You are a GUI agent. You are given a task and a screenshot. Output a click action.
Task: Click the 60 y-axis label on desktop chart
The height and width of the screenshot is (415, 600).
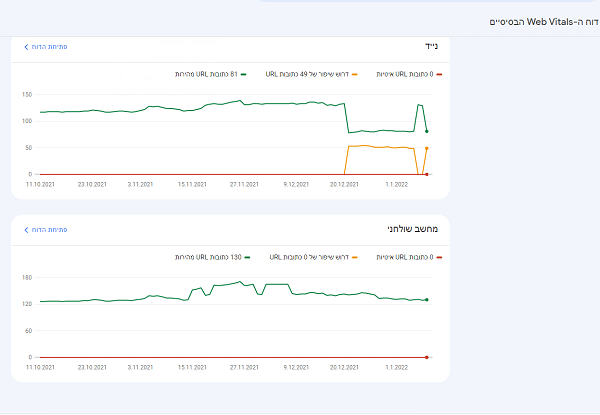pyautogui.click(x=29, y=330)
